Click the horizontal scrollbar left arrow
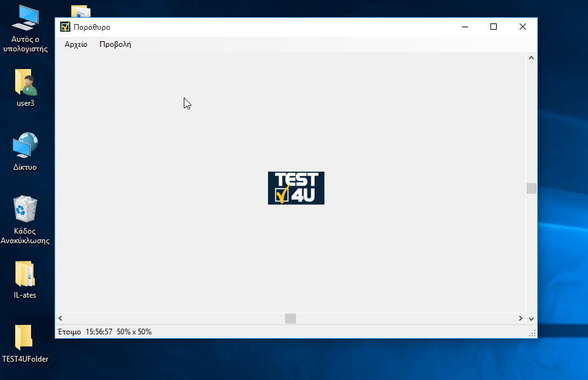Viewport: 588px width, 380px height. coord(60,318)
